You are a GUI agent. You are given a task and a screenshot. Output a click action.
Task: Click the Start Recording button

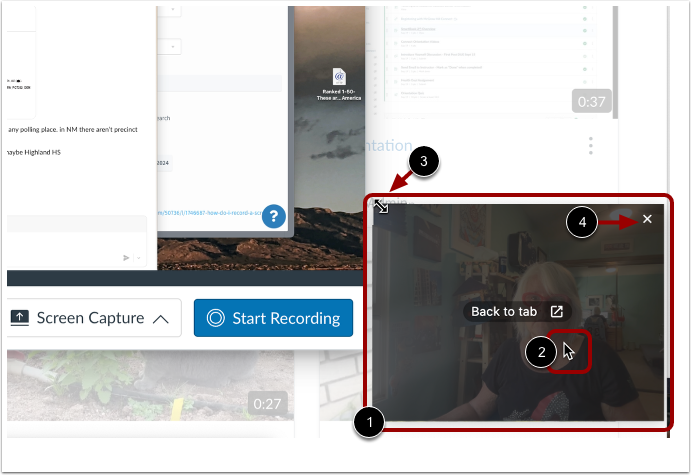coord(273,318)
